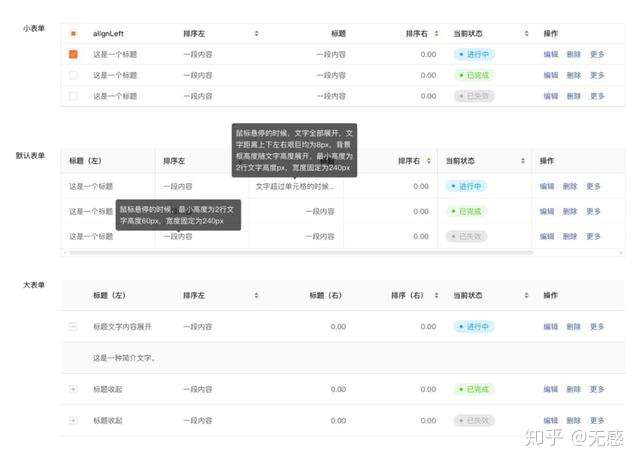
Task: Click the 已失效 status tag in 大表单
Action: (474, 420)
